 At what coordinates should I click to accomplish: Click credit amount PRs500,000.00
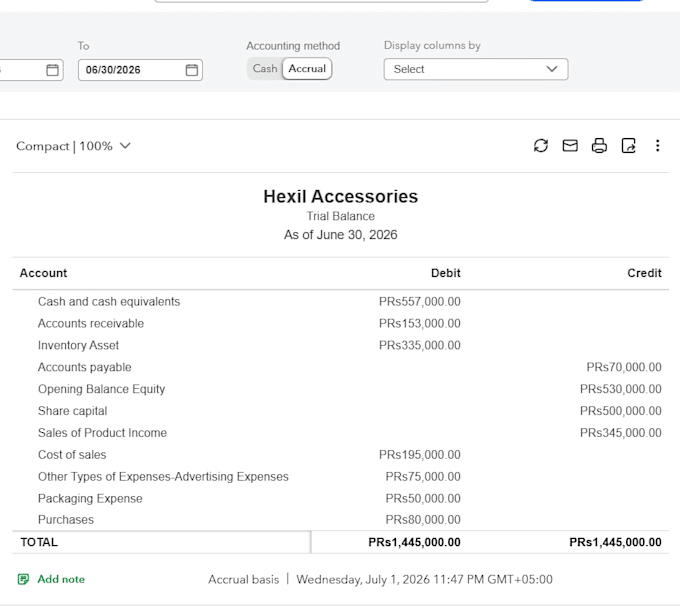tap(621, 411)
